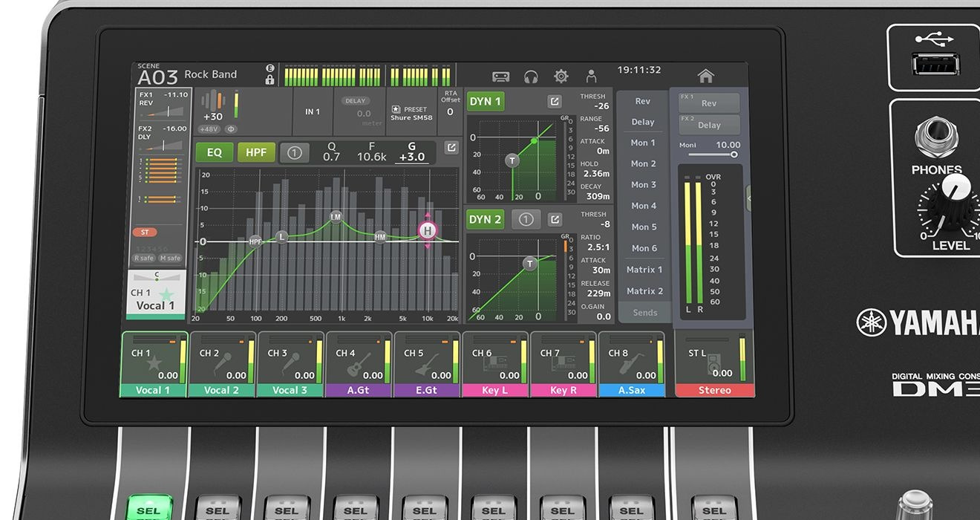Viewport: 980px width, 520px height.
Task: Tap the FX 1 Rev button
Action: tap(709, 103)
